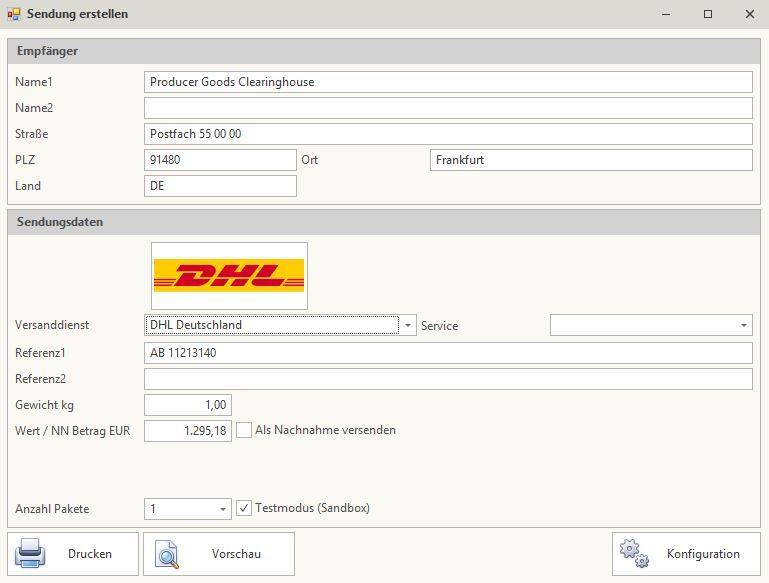Viewport: 769px width, 583px height.
Task: Expand the Service dropdown list
Action: (x=743, y=325)
